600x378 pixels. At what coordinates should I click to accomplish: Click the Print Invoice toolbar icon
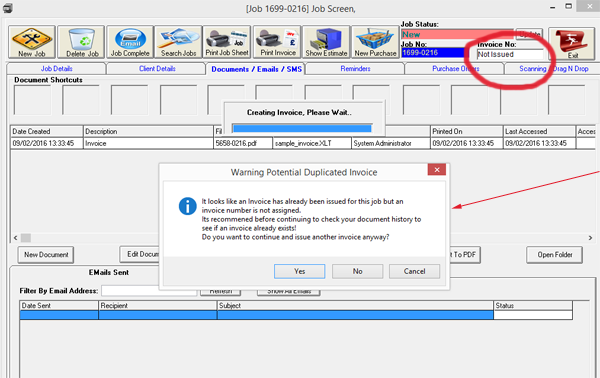tap(277, 42)
